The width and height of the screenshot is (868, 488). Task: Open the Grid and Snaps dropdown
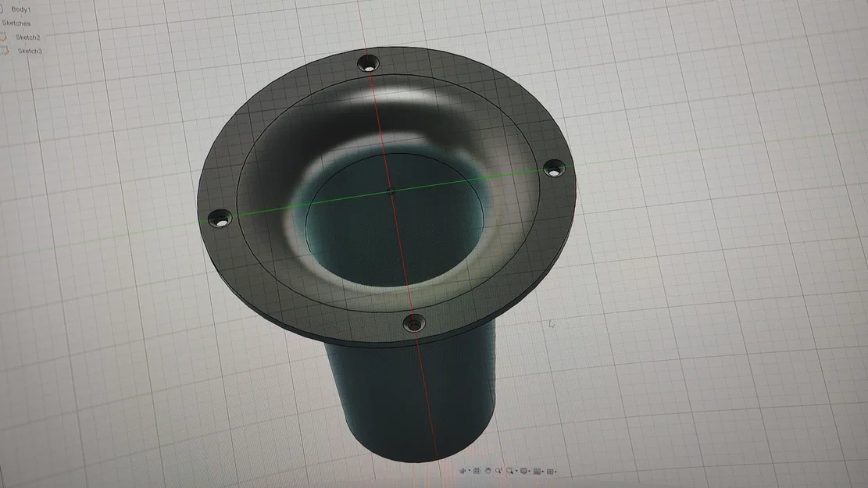coord(544,472)
